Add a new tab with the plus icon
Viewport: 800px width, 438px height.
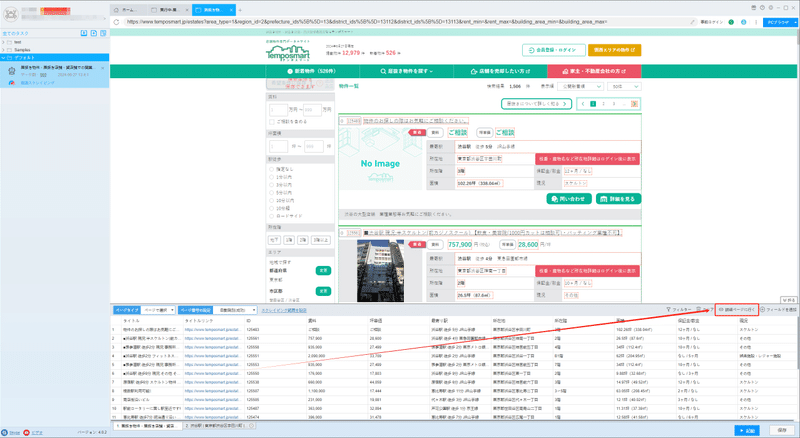[240, 10]
